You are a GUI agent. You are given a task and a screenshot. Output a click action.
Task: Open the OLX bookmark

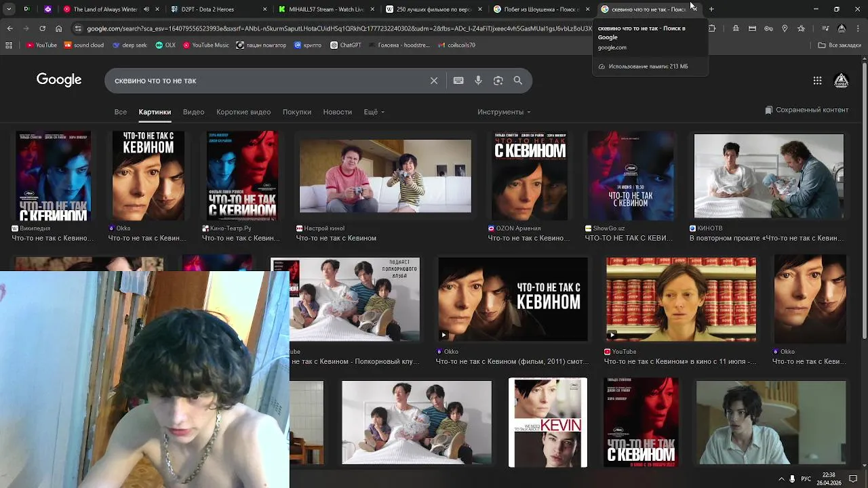point(165,45)
